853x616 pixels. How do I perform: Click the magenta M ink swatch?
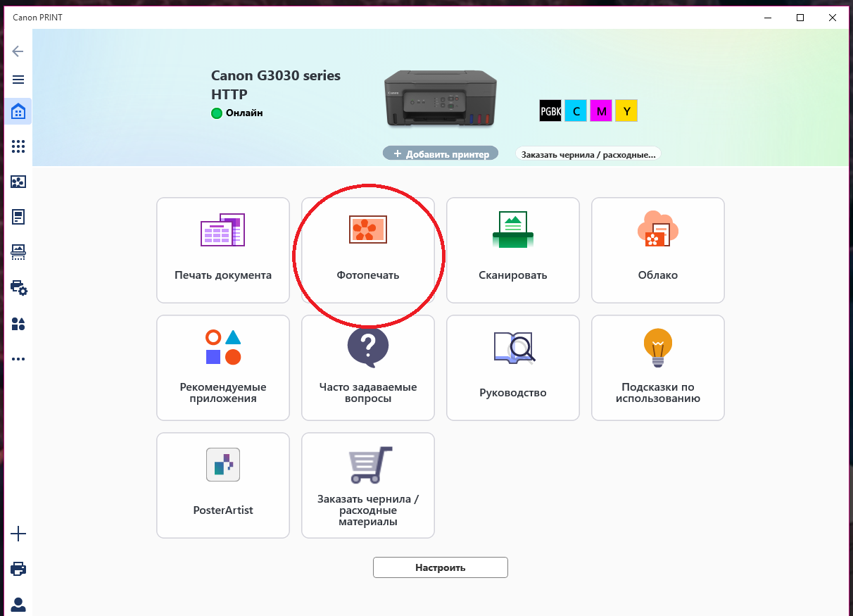[601, 111]
